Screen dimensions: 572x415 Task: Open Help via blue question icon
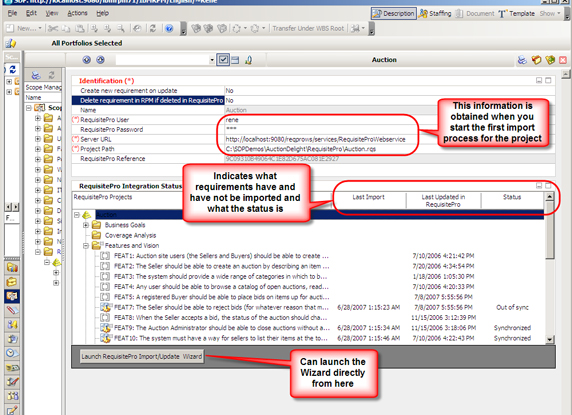[x=169, y=28]
